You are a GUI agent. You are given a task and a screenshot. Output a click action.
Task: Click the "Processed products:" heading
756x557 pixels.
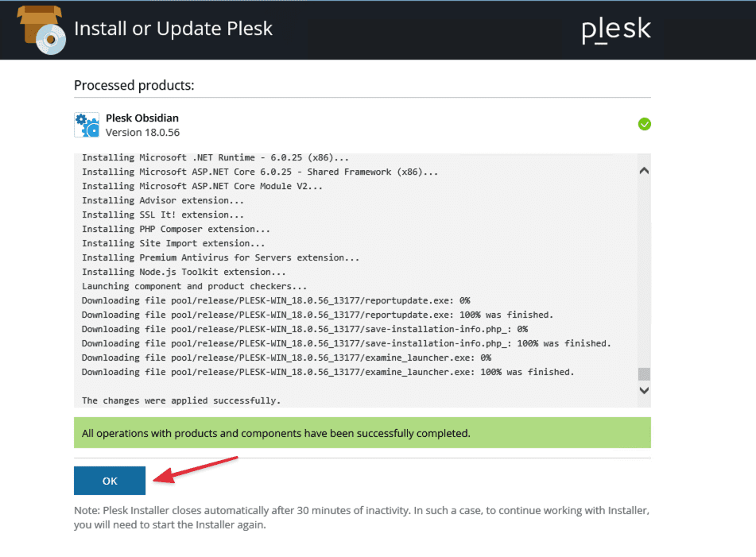pyautogui.click(x=134, y=85)
